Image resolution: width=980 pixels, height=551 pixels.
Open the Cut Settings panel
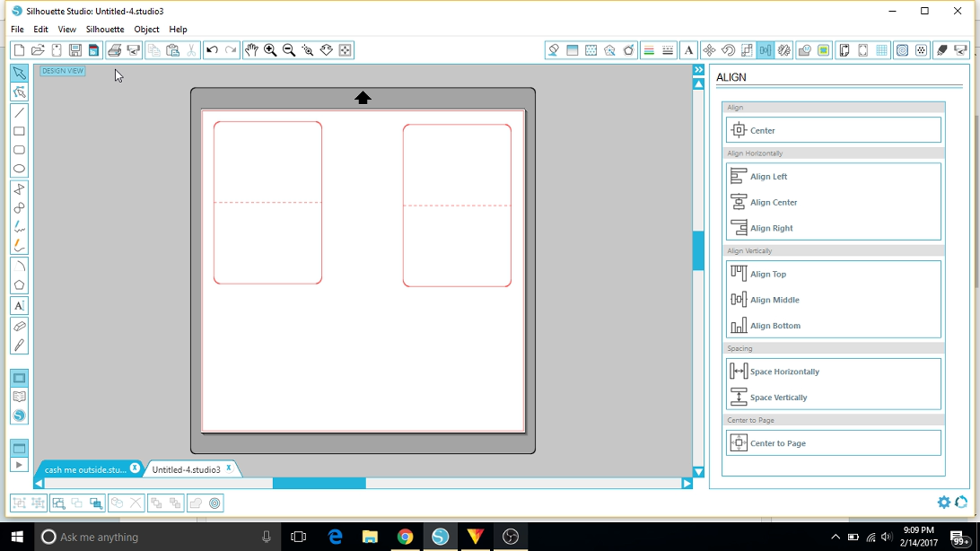pyautogui.click(x=941, y=50)
